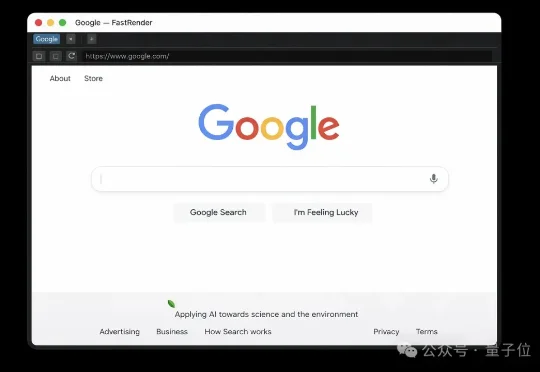Open the Store link
This screenshot has height=372, width=540.
coord(93,79)
